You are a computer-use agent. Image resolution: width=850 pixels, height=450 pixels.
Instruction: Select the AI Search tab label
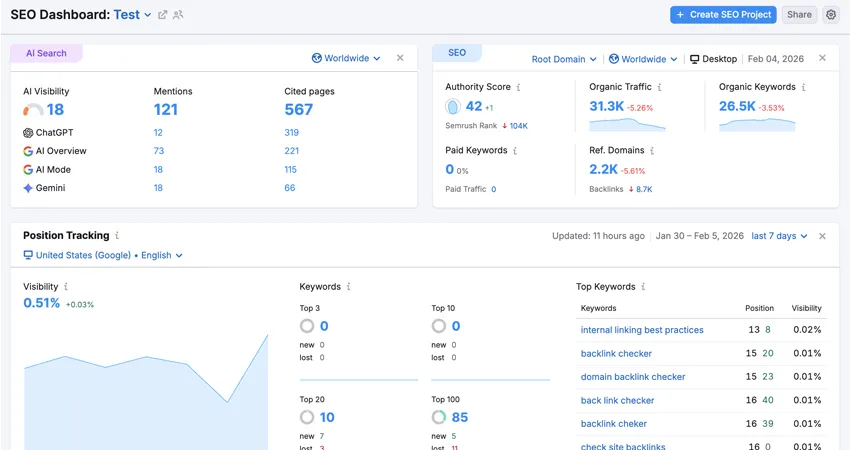(46, 53)
